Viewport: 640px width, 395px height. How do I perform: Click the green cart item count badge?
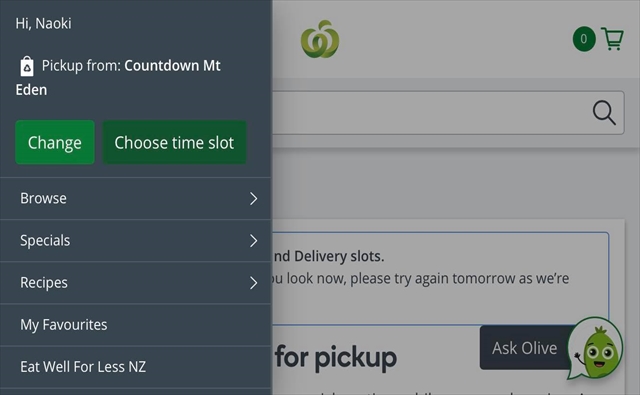click(584, 39)
